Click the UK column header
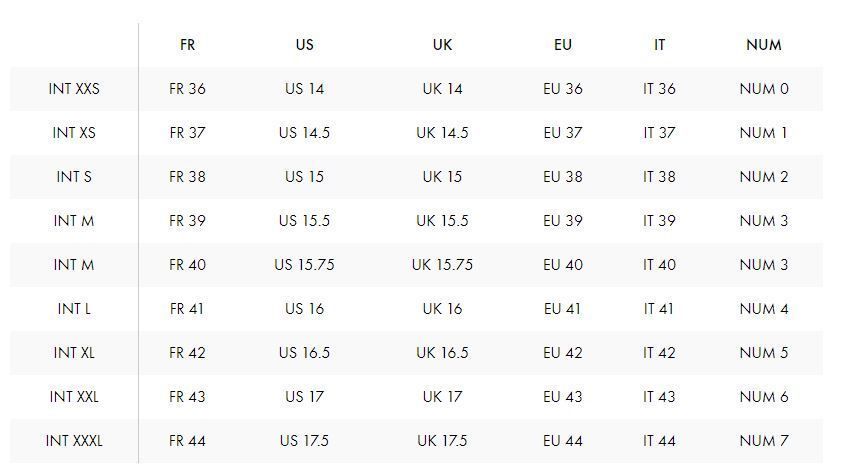Screen dimensions: 841x473 click(442, 45)
